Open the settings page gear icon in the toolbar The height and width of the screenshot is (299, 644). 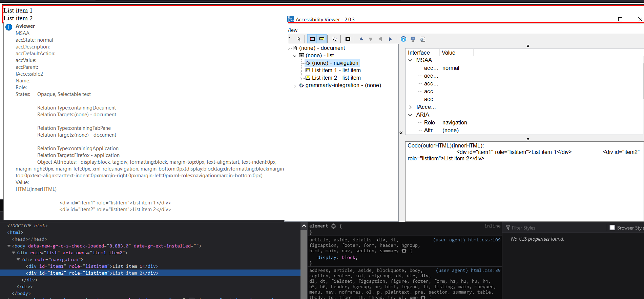tap(422, 39)
